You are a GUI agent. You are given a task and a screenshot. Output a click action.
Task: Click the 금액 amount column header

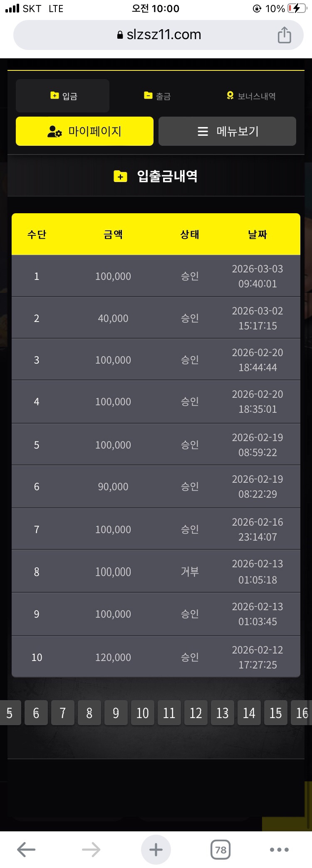pyautogui.click(x=113, y=234)
